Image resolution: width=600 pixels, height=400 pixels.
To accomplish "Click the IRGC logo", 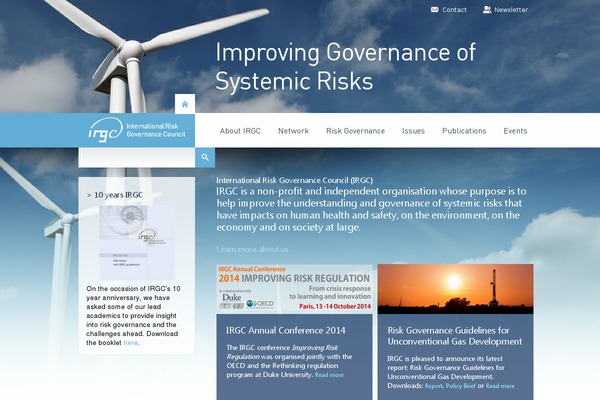I will pos(137,130).
